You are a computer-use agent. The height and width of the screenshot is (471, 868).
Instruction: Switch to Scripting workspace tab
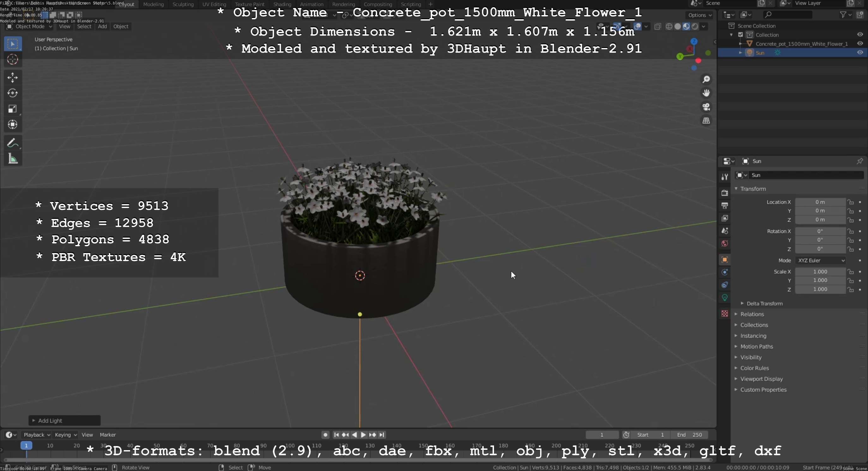[x=411, y=4]
